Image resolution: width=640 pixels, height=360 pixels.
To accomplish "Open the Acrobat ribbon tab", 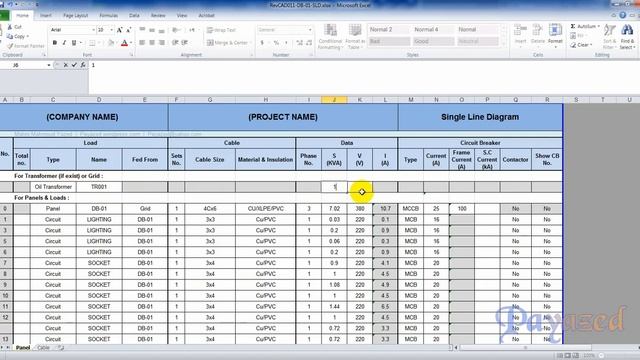I will tap(207, 16).
